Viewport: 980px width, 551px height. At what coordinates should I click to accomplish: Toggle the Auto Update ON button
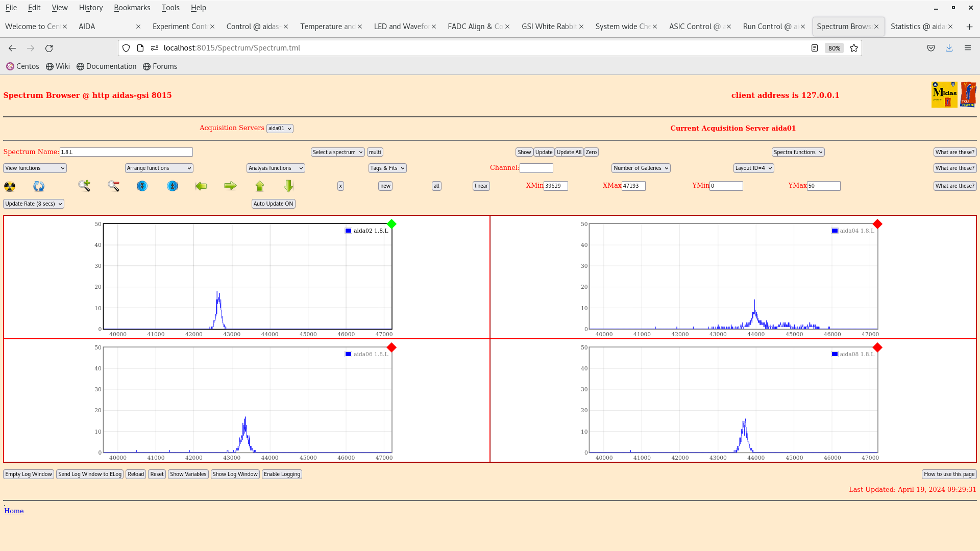[x=274, y=204]
